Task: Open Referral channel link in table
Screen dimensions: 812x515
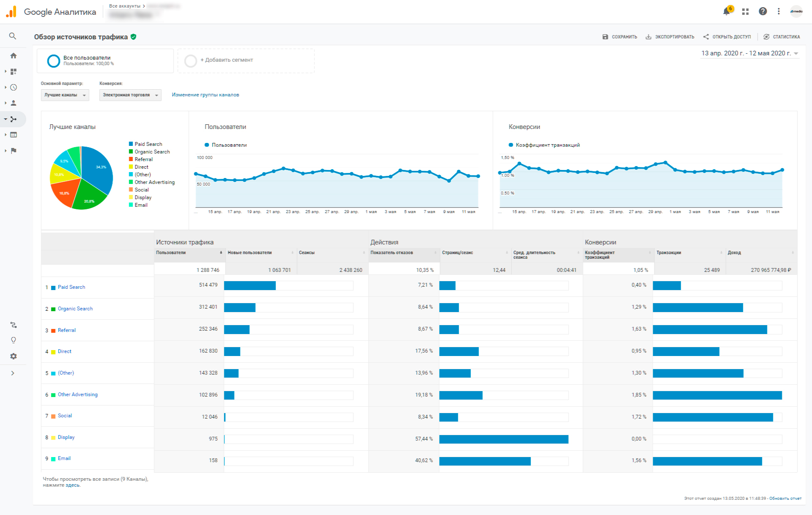Action: (x=67, y=330)
